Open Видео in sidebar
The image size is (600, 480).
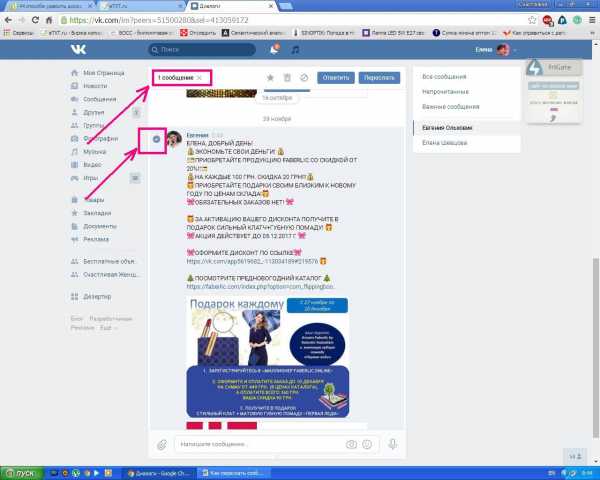pos(86,165)
